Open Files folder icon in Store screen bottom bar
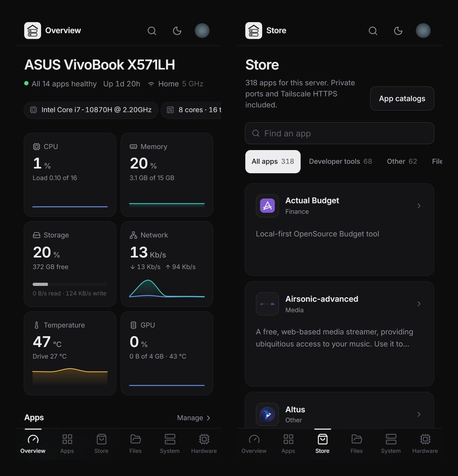This screenshot has height=476, width=458. point(357,439)
